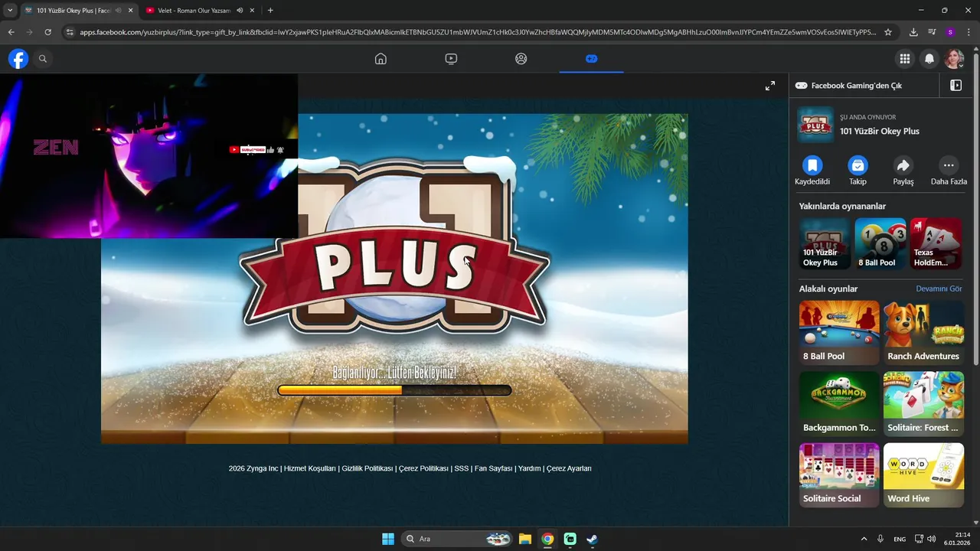Open Facebook notifications bell
980x551 pixels.
coord(929,58)
